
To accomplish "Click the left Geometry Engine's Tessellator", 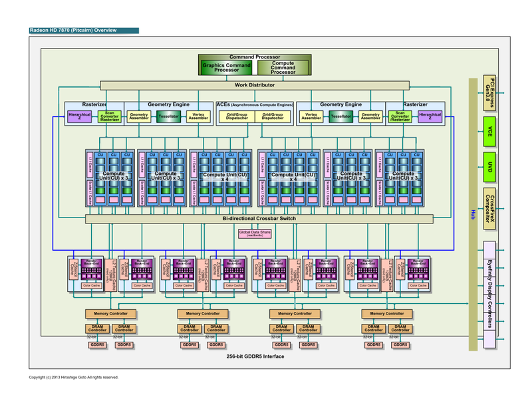I will tap(168, 117).
